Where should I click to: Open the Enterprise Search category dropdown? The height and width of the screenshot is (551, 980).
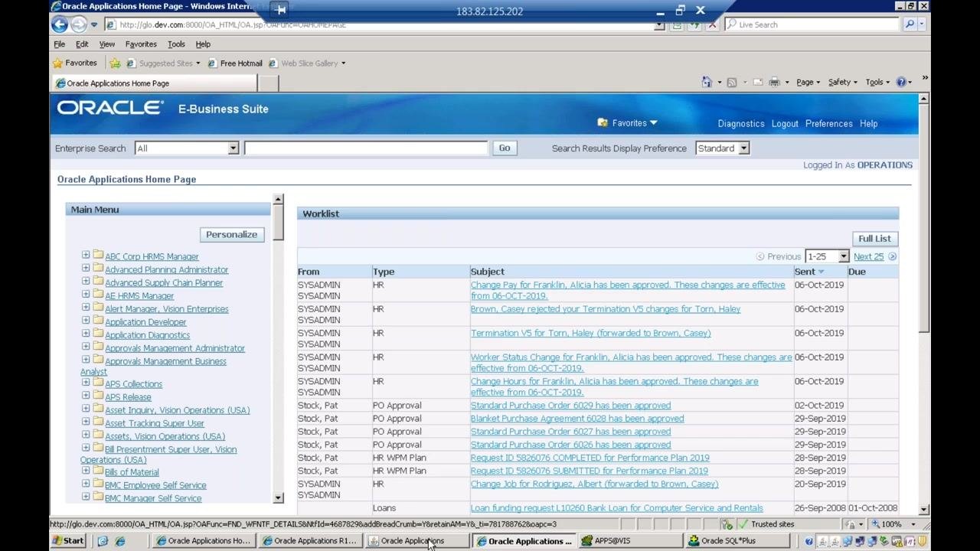coord(233,148)
